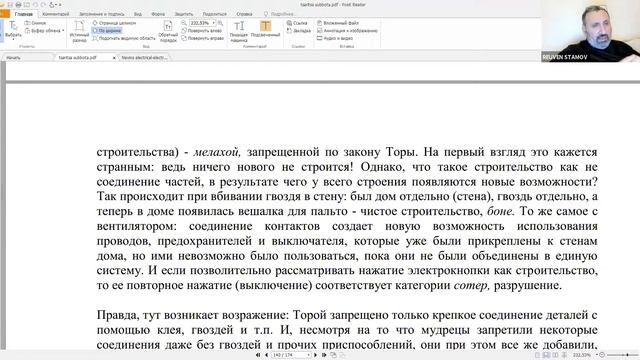Click the Снимок snapshot tool

click(35, 23)
